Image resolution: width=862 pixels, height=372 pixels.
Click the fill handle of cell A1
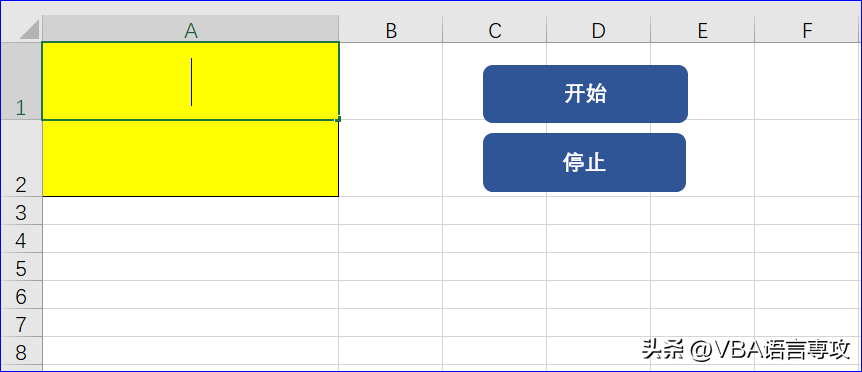[x=338, y=119]
